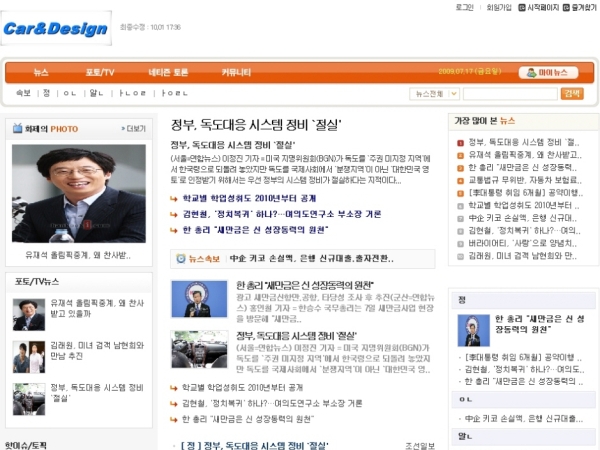Open 유재석 올림픽중계, 왜 찬사 받고 있을까 in 포토/TV뉴스

(97, 308)
